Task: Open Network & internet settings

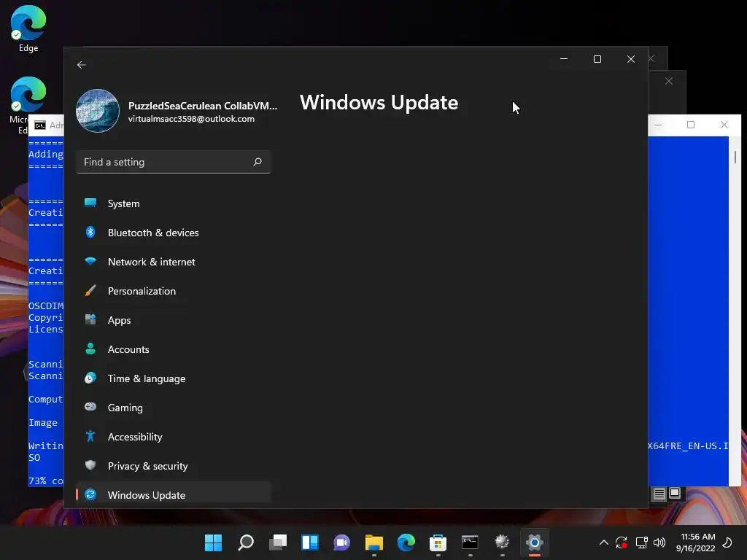Action: pyautogui.click(x=174, y=262)
